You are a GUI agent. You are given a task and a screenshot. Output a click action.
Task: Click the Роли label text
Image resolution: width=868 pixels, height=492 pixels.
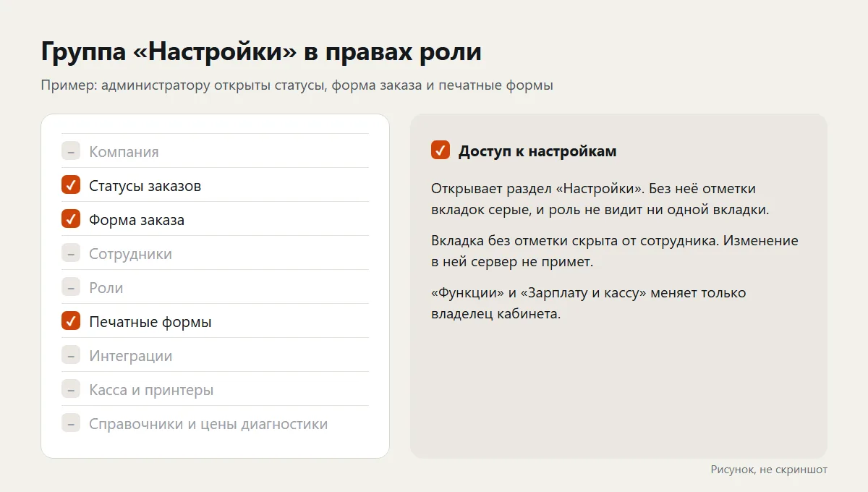[106, 288]
